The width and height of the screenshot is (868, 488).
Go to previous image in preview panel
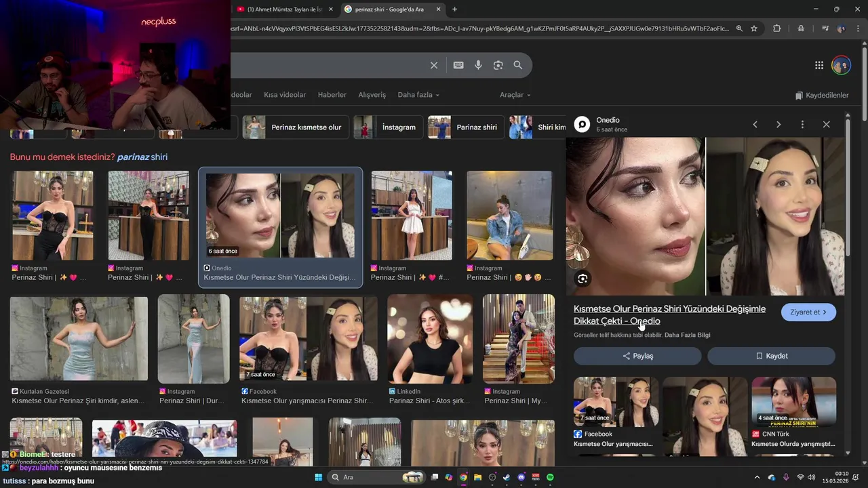755,125
